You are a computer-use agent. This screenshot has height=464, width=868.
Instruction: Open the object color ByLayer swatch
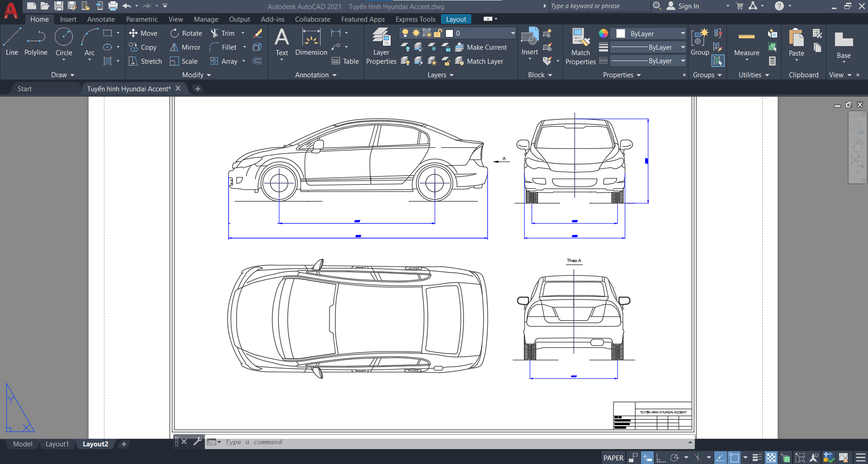[x=621, y=34]
